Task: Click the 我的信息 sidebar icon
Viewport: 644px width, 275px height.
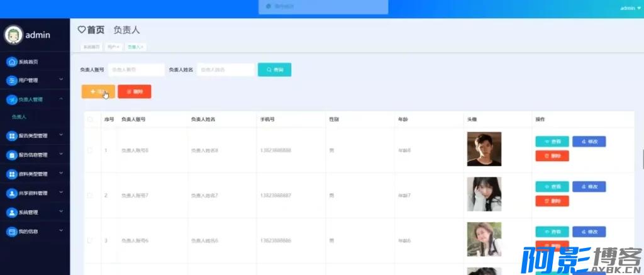Action: 11,232
